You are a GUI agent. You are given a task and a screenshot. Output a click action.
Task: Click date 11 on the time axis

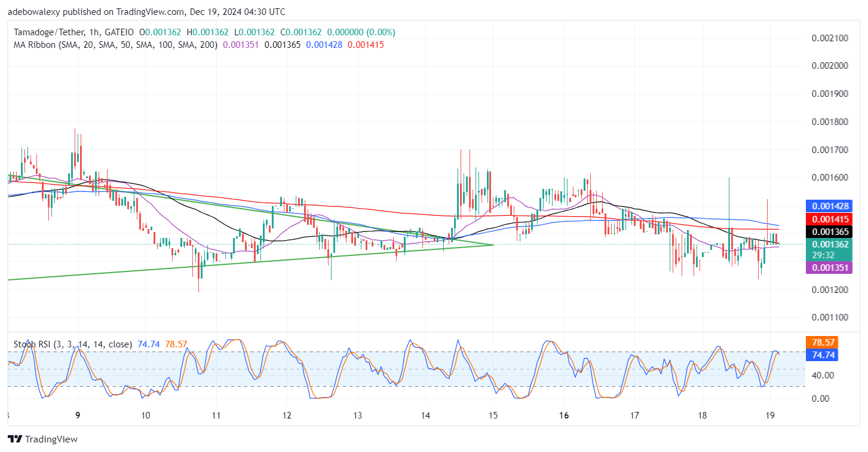pyautogui.click(x=216, y=415)
